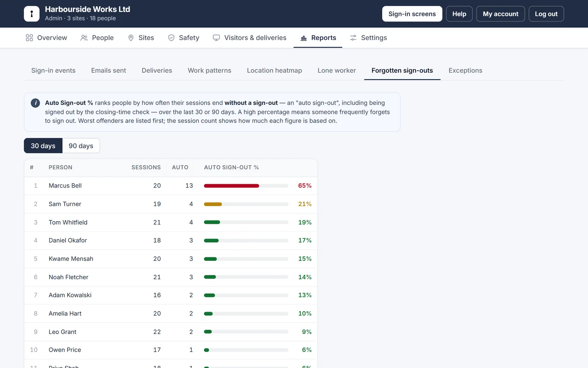Select Amelia Hart's name
588x368 pixels.
tap(65, 313)
